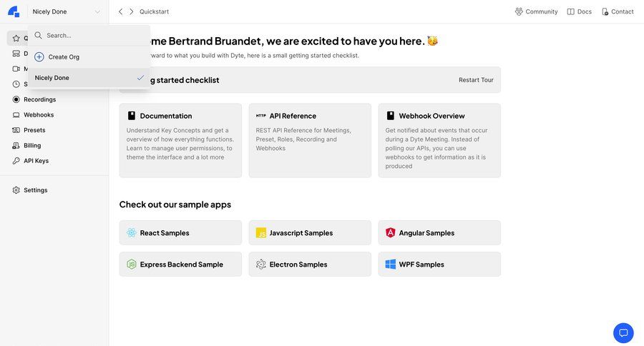Click the red Angular shield icon
644x346 pixels.
(391, 233)
